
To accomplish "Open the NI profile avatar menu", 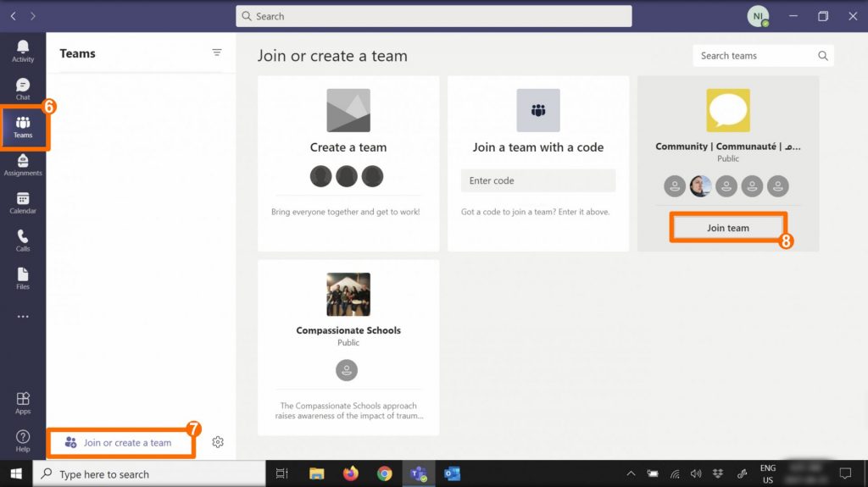I will pyautogui.click(x=758, y=16).
